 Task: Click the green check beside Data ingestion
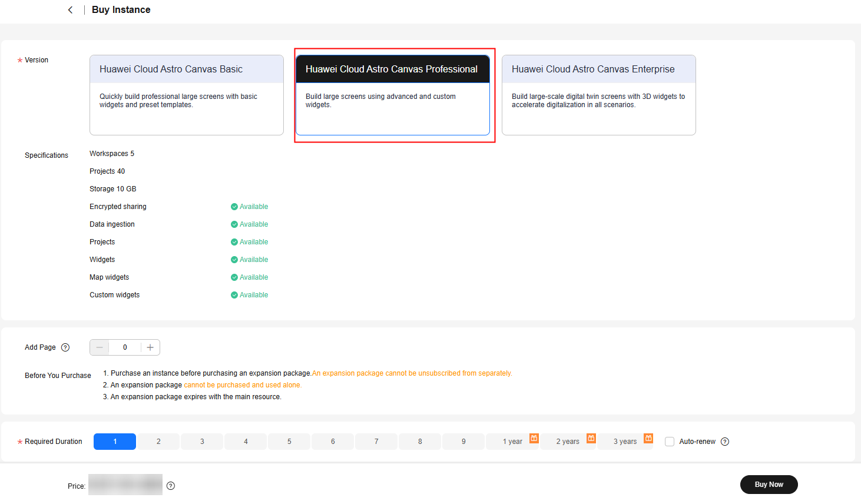pyautogui.click(x=234, y=224)
